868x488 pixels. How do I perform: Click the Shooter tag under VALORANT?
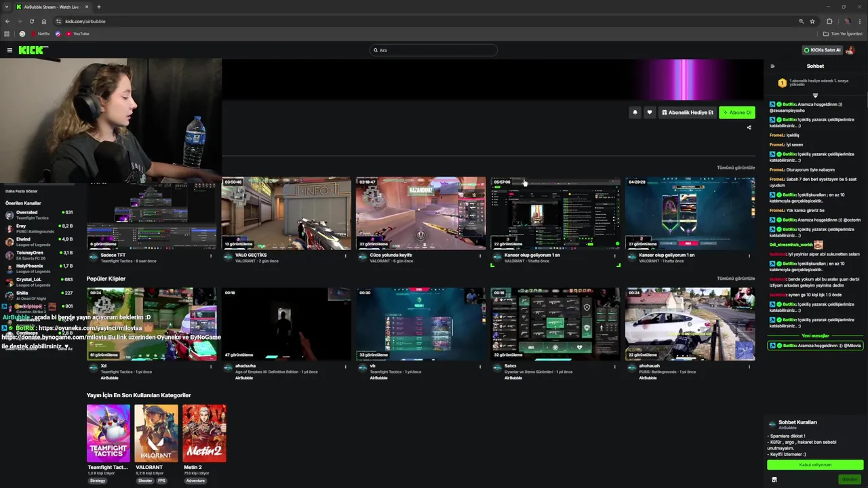[x=145, y=481]
